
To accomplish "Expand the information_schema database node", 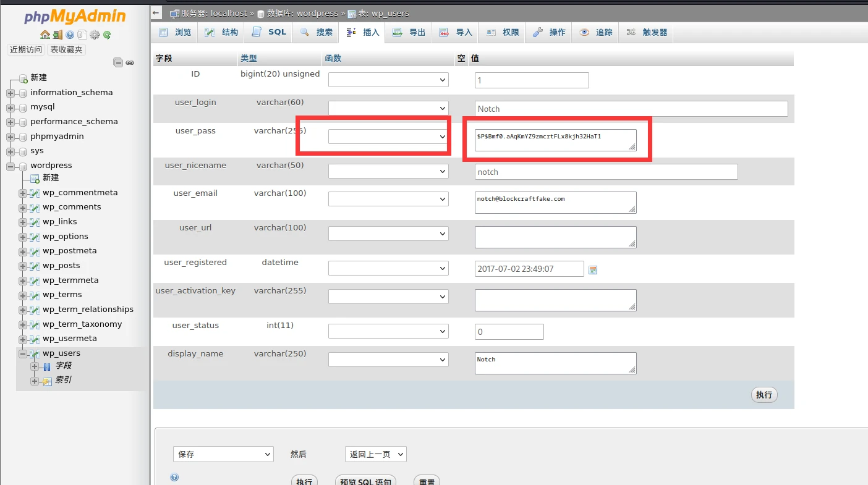I will tap(11, 93).
